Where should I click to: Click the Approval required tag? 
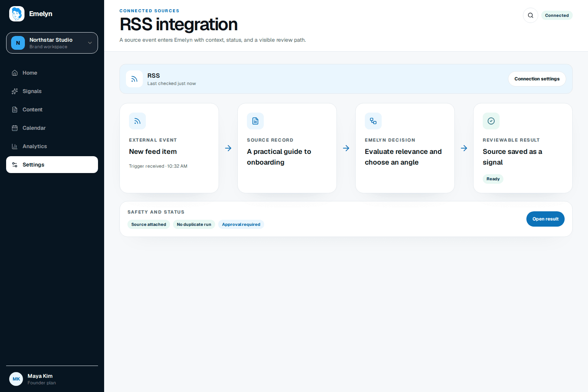[x=241, y=224]
